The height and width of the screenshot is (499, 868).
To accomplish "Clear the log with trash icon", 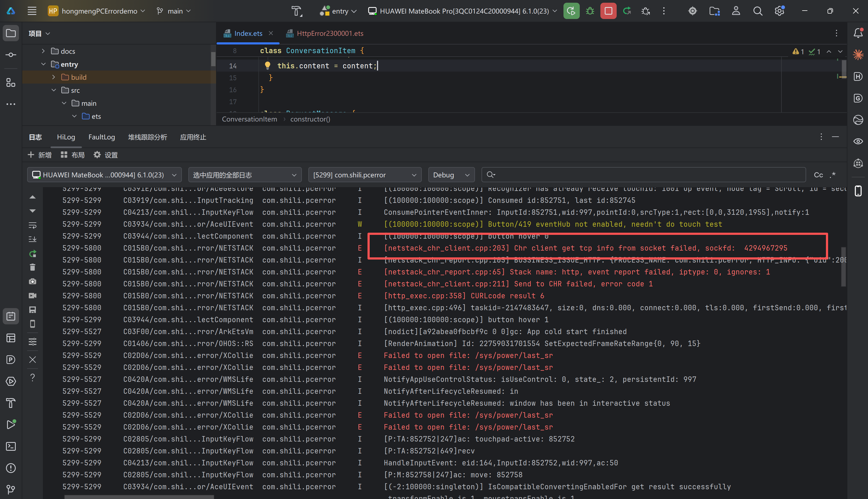I will tap(33, 267).
